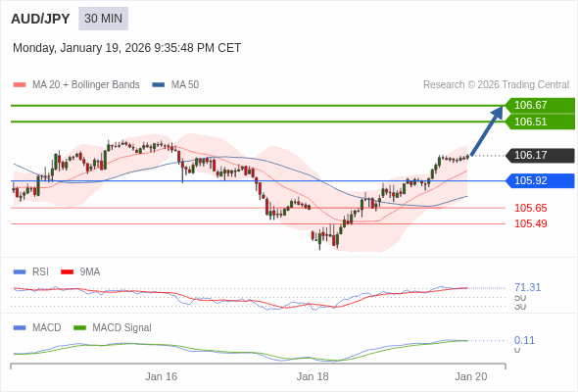Click the Jan 20 axis label

click(471, 376)
